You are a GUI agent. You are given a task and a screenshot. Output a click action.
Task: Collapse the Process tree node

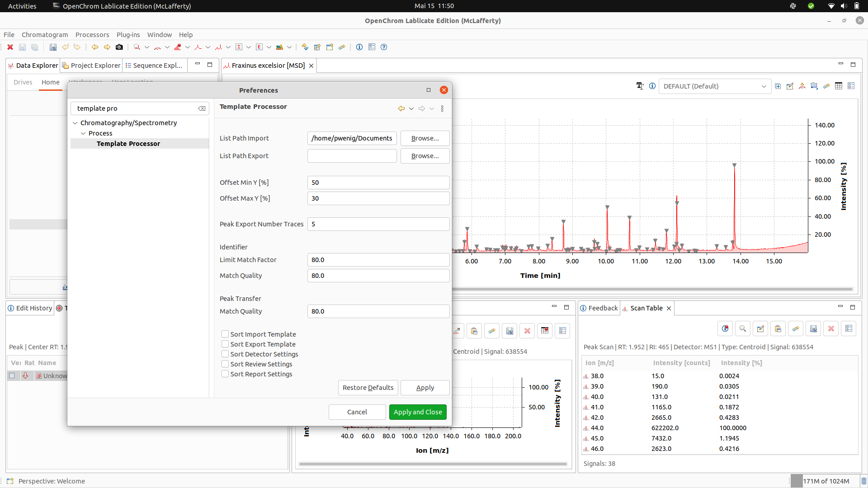[x=83, y=133]
